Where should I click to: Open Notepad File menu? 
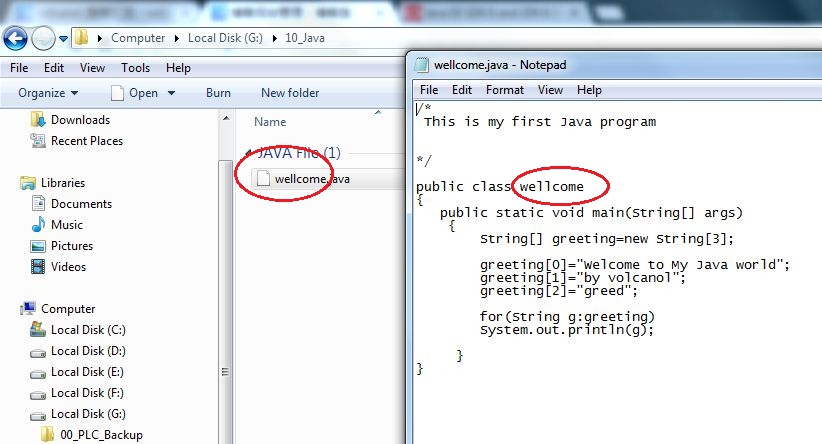[x=429, y=90]
